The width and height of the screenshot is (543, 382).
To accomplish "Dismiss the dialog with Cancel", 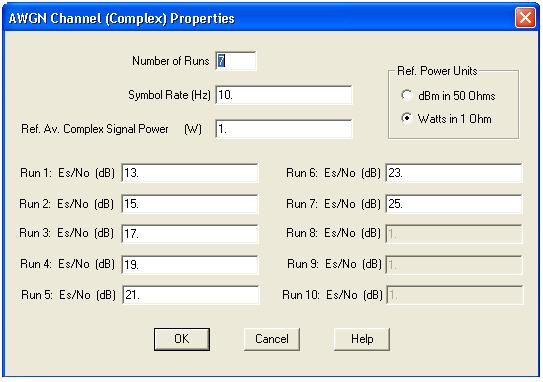I will (272, 339).
